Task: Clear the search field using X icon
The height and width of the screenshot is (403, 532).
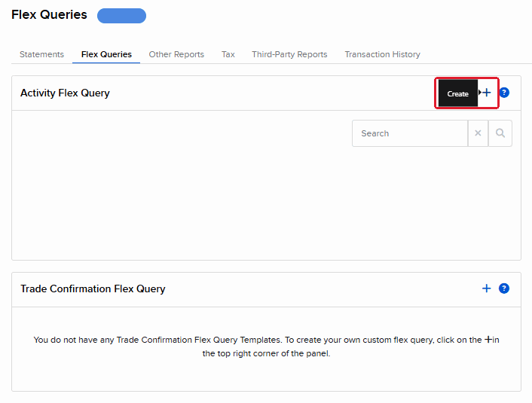Action: 478,133
